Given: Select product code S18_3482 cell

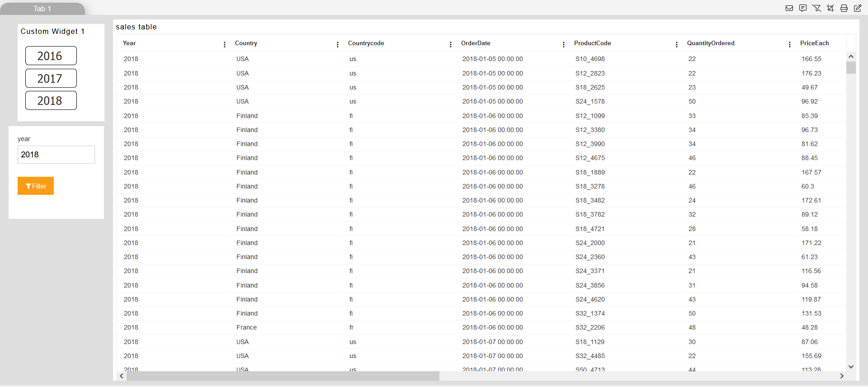Looking at the screenshot, I should [x=590, y=201].
